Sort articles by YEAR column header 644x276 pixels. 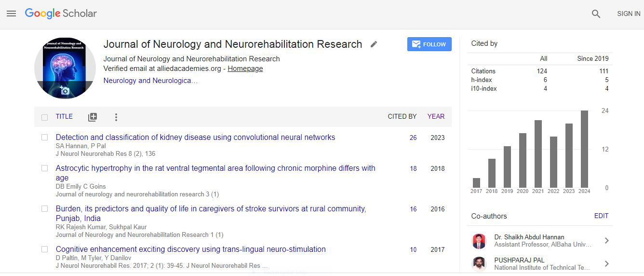click(436, 116)
